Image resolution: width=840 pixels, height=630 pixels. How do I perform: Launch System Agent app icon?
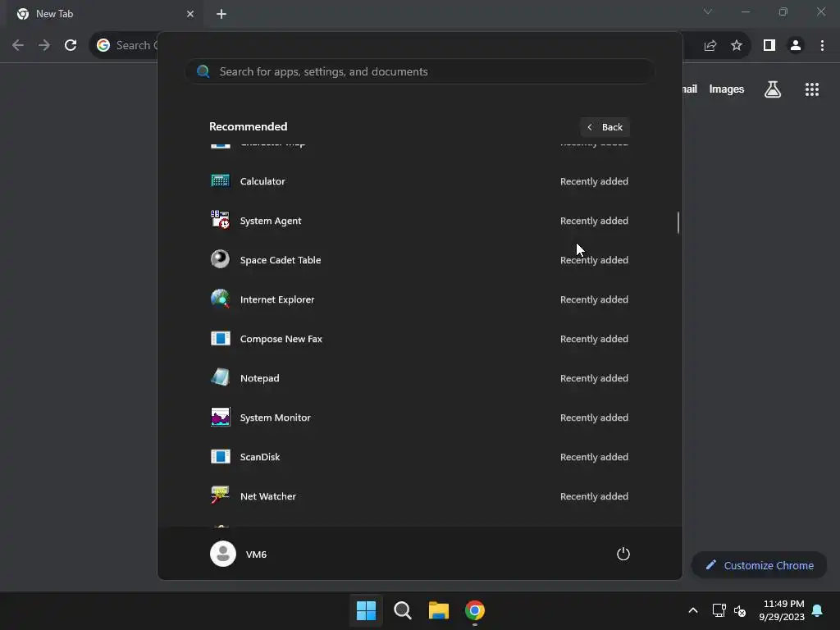tap(220, 220)
